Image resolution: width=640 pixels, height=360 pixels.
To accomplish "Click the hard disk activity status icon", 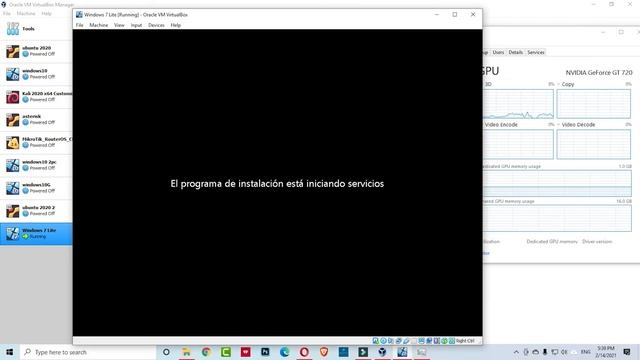I will click(376, 341).
